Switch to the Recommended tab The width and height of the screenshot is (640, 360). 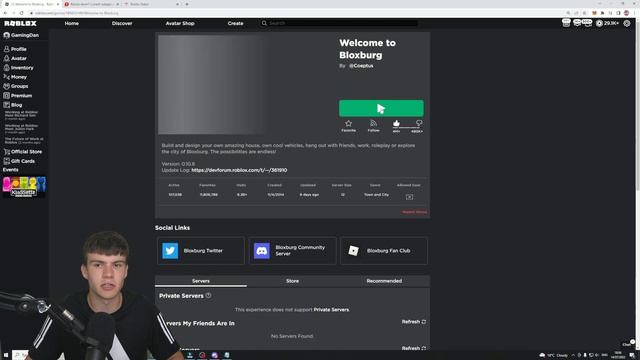coord(384,281)
